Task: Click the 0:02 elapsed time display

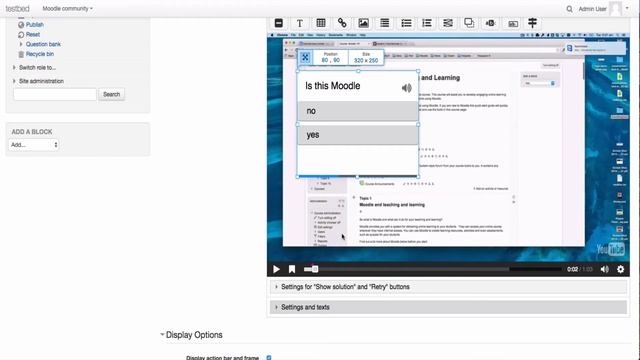Action: point(572,269)
